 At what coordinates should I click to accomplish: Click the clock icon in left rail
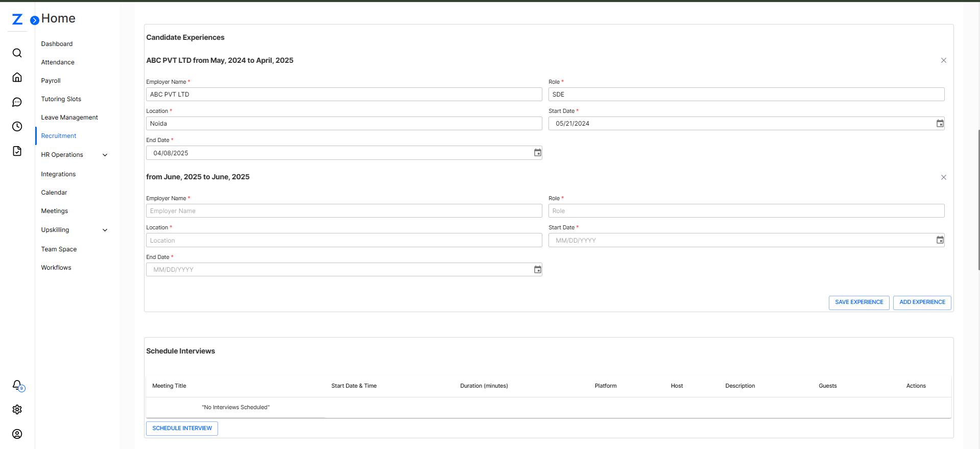pyautogui.click(x=17, y=127)
